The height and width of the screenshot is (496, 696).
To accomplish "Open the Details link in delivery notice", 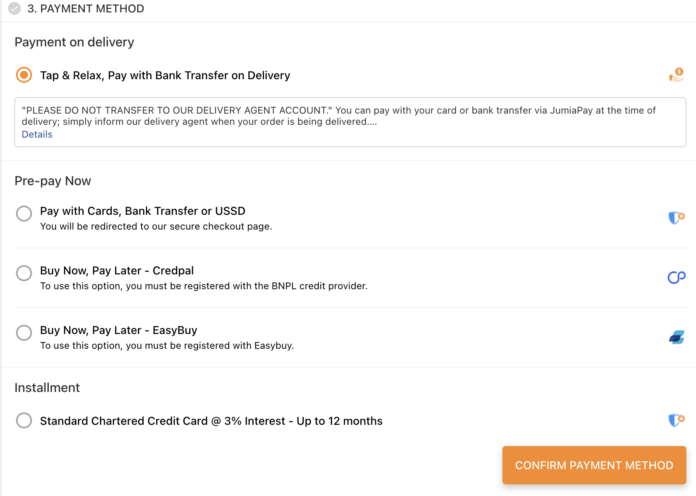I will 37,134.
